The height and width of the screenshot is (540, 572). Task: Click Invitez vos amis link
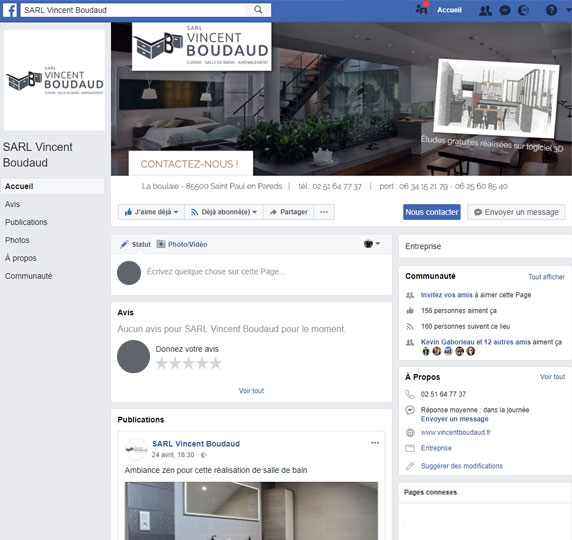pyautogui.click(x=447, y=295)
